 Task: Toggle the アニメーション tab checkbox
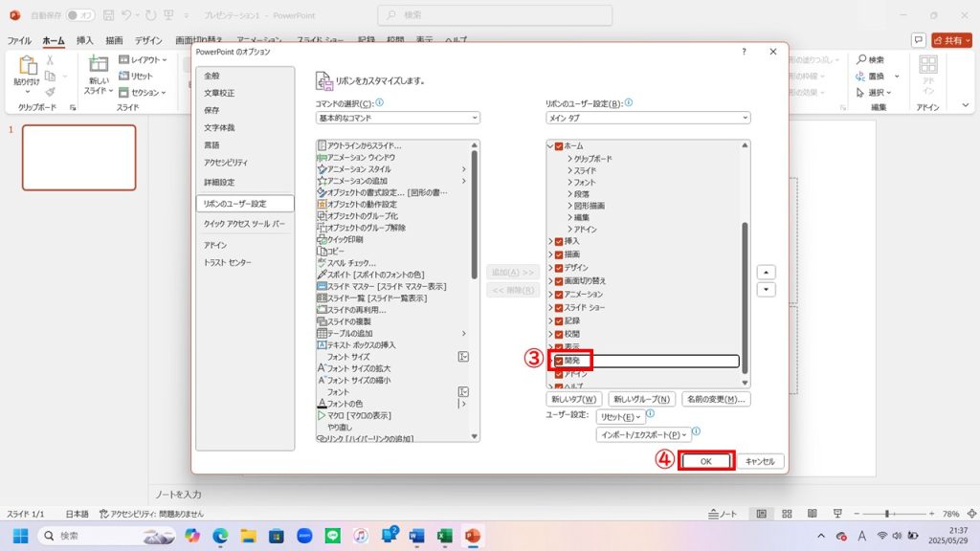click(x=559, y=295)
